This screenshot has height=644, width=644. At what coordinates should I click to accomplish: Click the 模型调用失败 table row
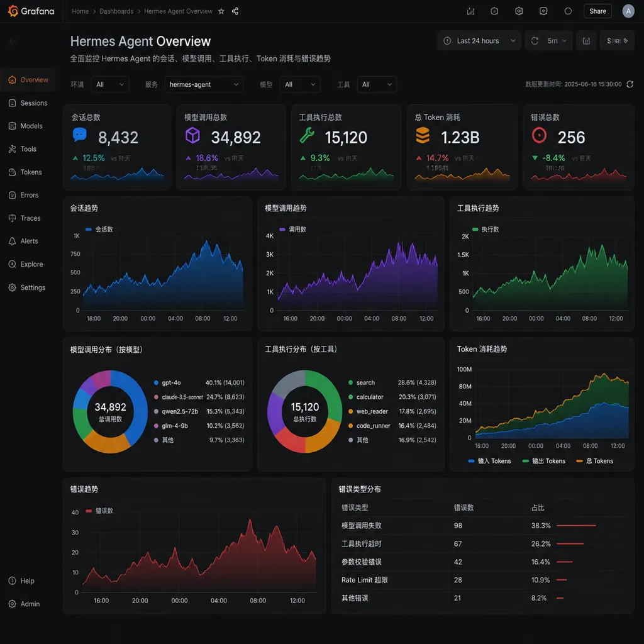point(483,525)
